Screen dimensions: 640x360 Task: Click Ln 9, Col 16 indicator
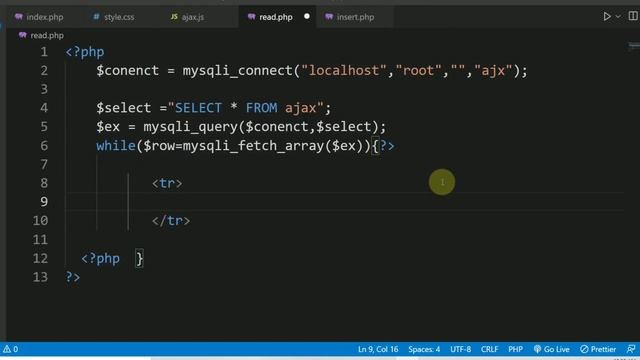click(378, 349)
